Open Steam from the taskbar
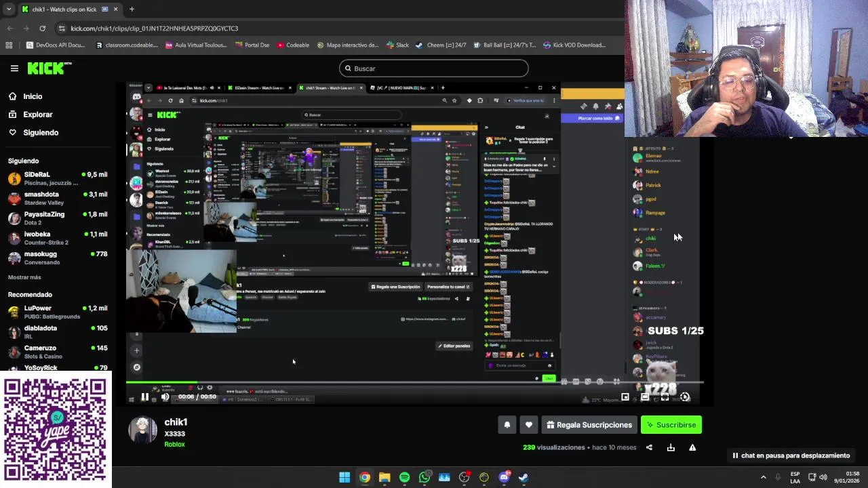868x488 pixels. click(x=524, y=477)
